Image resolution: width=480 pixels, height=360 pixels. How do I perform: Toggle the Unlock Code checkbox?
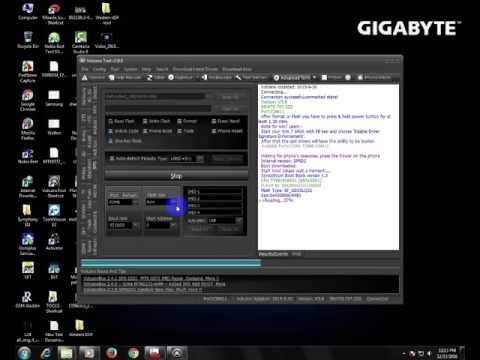point(111,131)
